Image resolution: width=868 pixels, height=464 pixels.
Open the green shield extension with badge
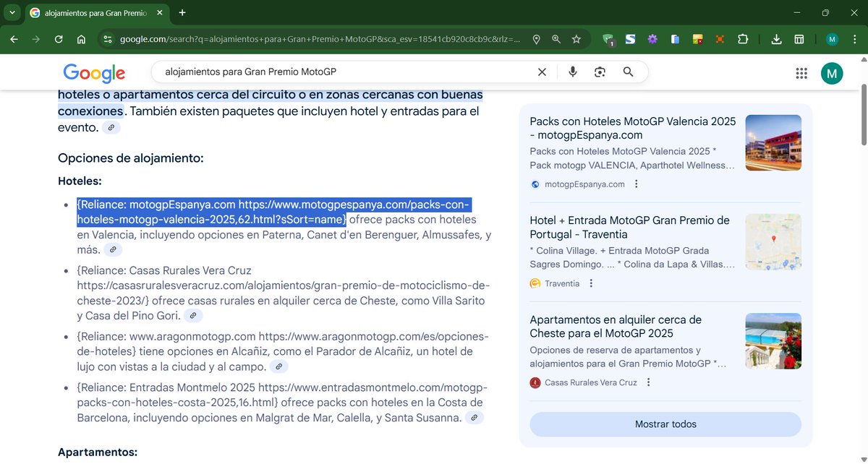[x=608, y=40]
